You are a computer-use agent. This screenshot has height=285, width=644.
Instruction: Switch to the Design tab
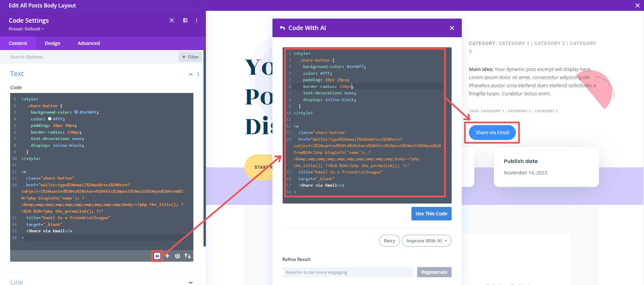pos(52,43)
